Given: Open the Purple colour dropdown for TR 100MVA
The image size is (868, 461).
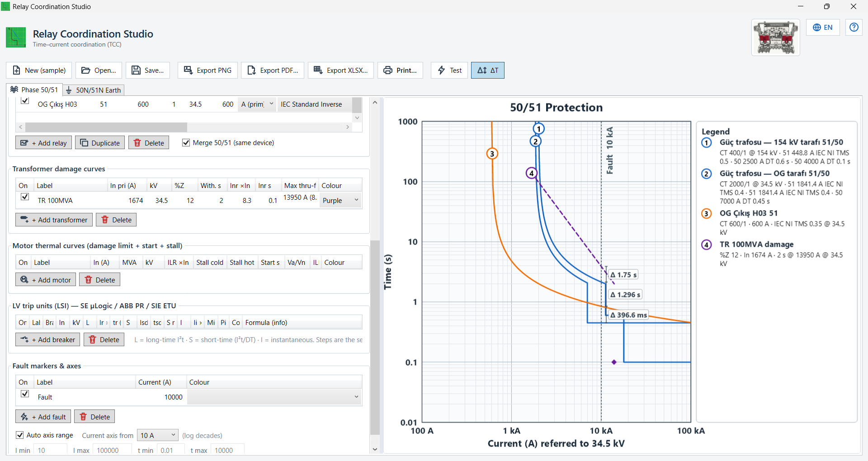Looking at the screenshot, I should [341, 200].
